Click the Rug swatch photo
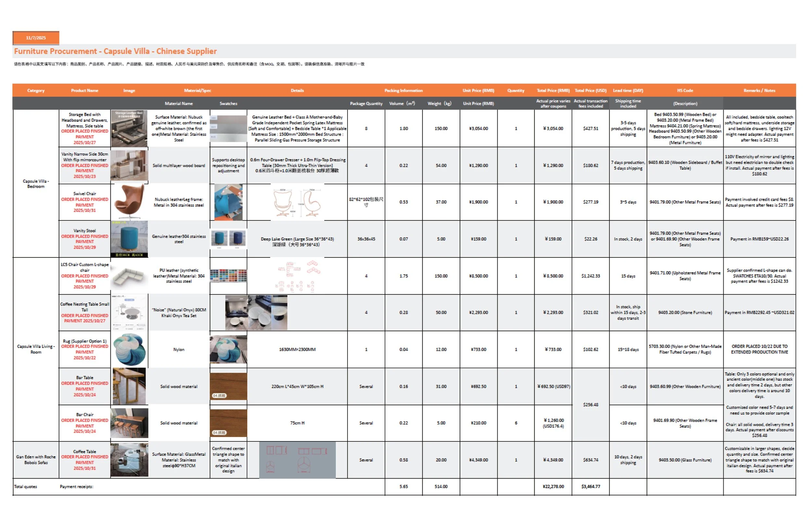Image resolution: width=812 pixels, height=526 pixels. pos(228,349)
